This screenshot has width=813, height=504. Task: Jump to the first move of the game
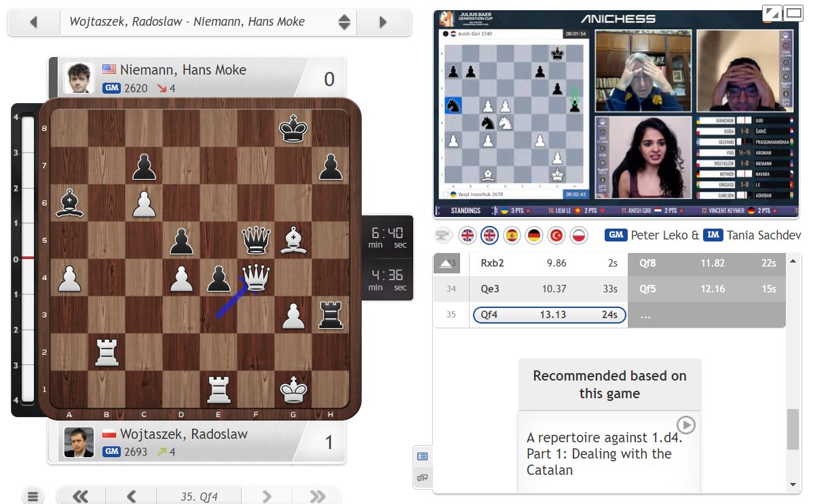point(80,497)
